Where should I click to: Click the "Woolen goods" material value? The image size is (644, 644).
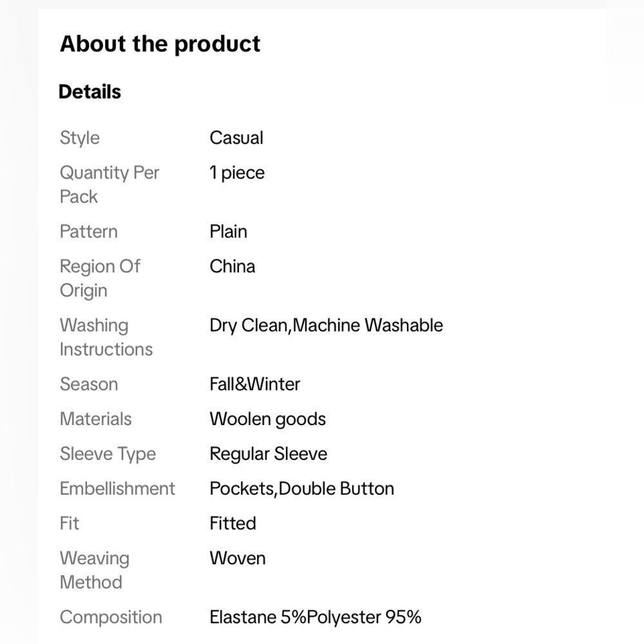(x=267, y=419)
